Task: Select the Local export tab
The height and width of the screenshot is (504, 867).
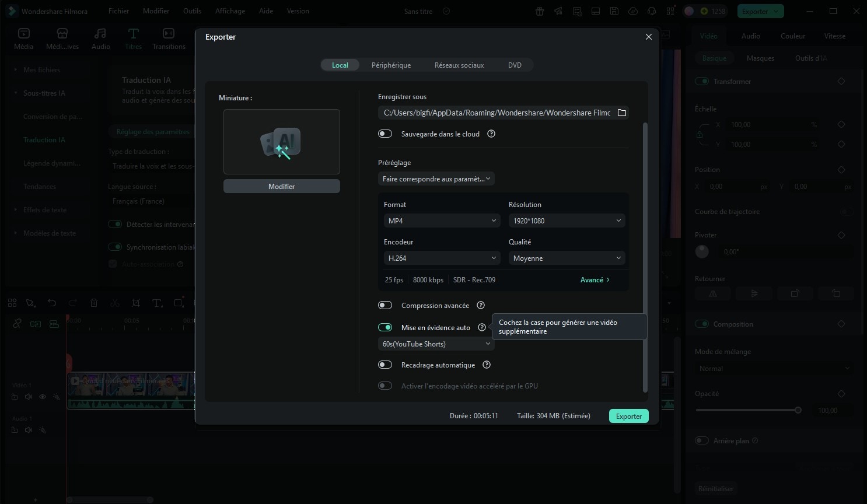Action: [x=340, y=65]
